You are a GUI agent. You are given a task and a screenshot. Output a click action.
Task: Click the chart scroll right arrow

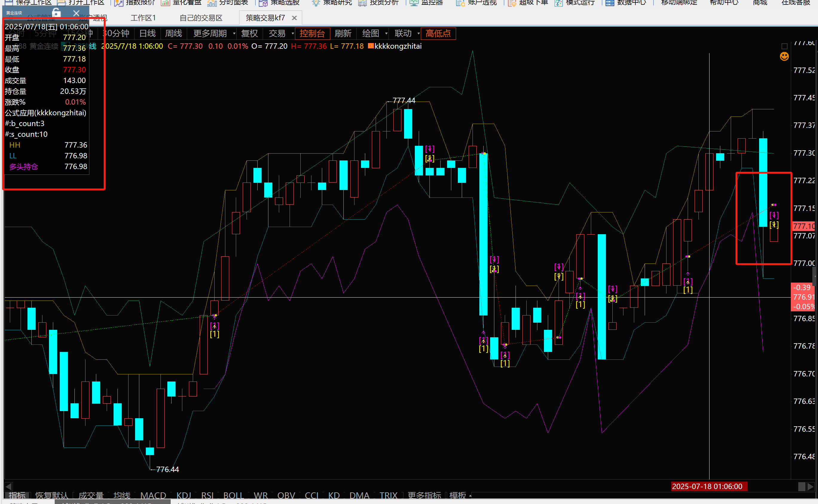[810, 486]
